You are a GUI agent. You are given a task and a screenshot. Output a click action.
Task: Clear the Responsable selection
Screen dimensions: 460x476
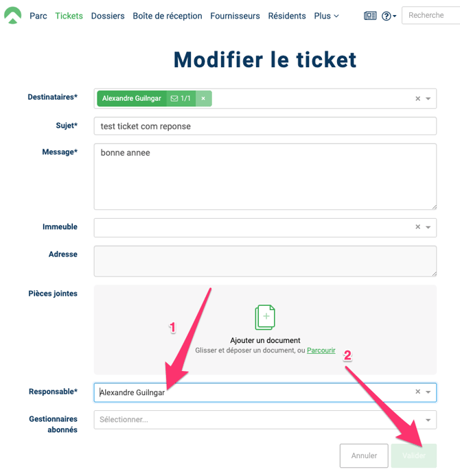[x=417, y=392]
